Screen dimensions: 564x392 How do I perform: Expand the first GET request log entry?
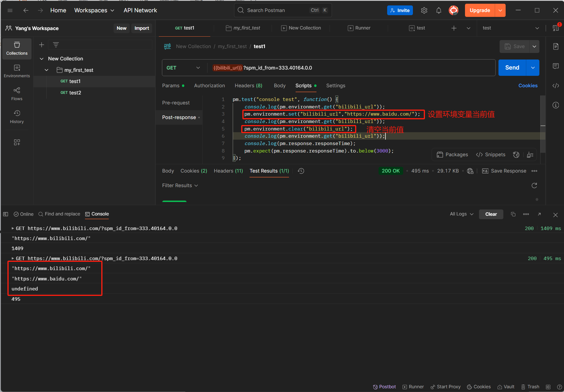coord(13,228)
